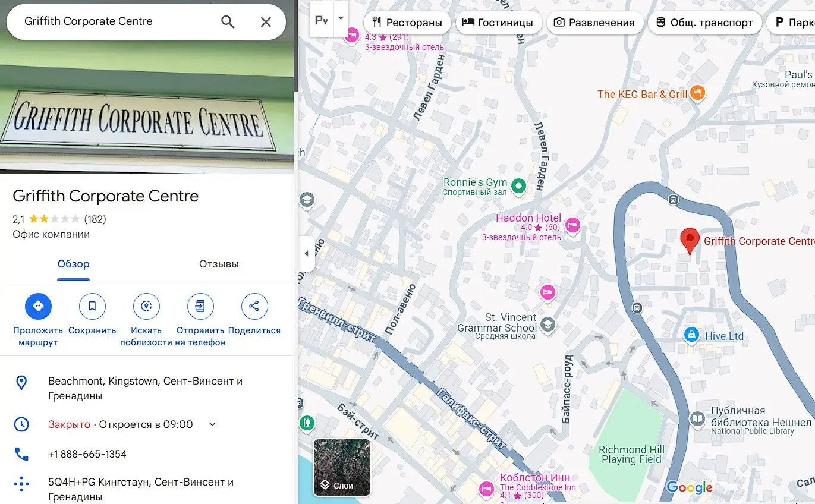The height and width of the screenshot is (504, 815).
Task: Click the Griffith Corporate Centre search field
Action: click(x=116, y=21)
